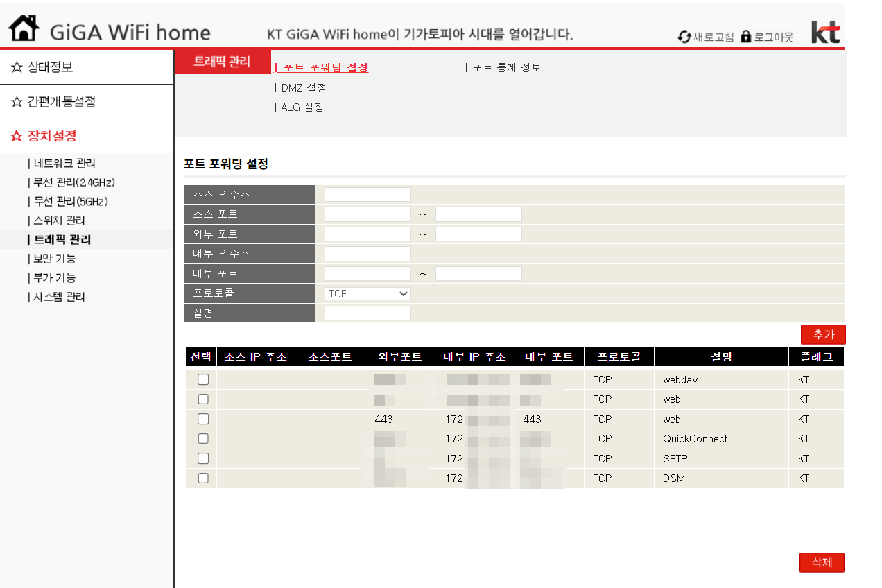Click the 내부 IP 주소 column header
This screenshot has width=882, height=588.
tap(475, 357)
